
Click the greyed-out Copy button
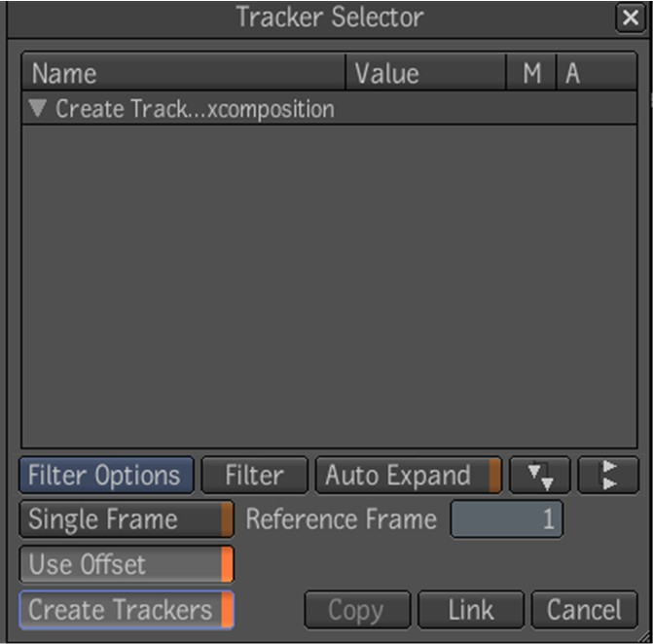click(x=355, y=610)
